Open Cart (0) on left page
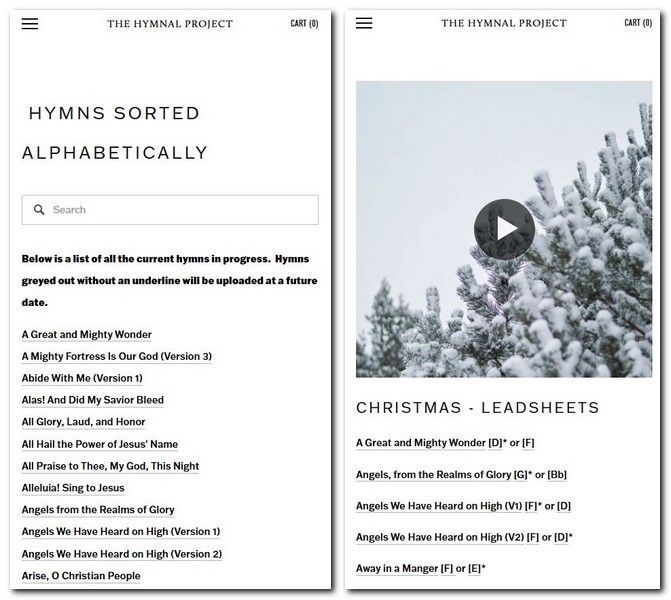This screenshot has height=600, width=671. pos(304,24)
